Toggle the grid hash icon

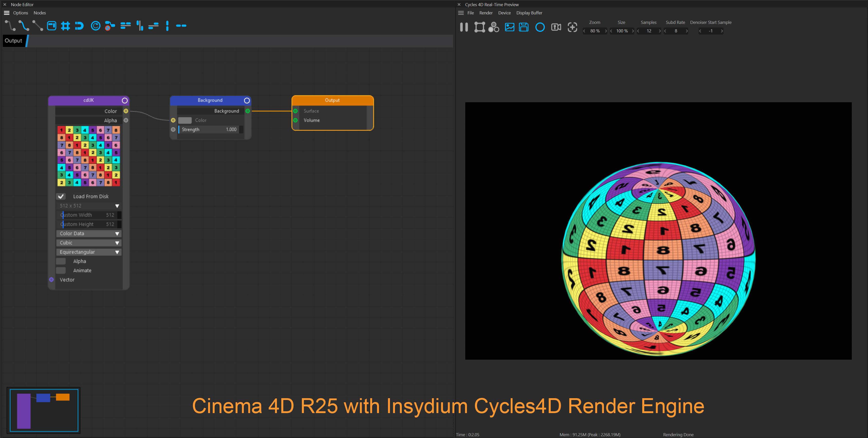(65, 26)
